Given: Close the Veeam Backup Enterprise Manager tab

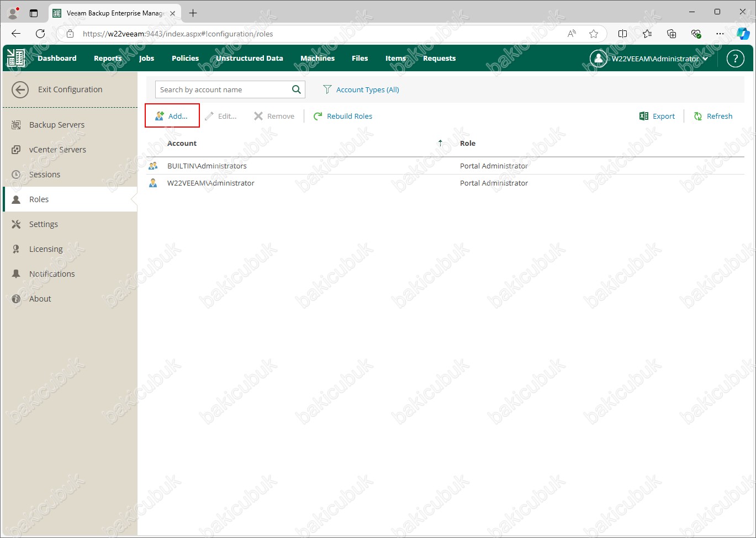Looking at the screenshot, I should (173, 13).
